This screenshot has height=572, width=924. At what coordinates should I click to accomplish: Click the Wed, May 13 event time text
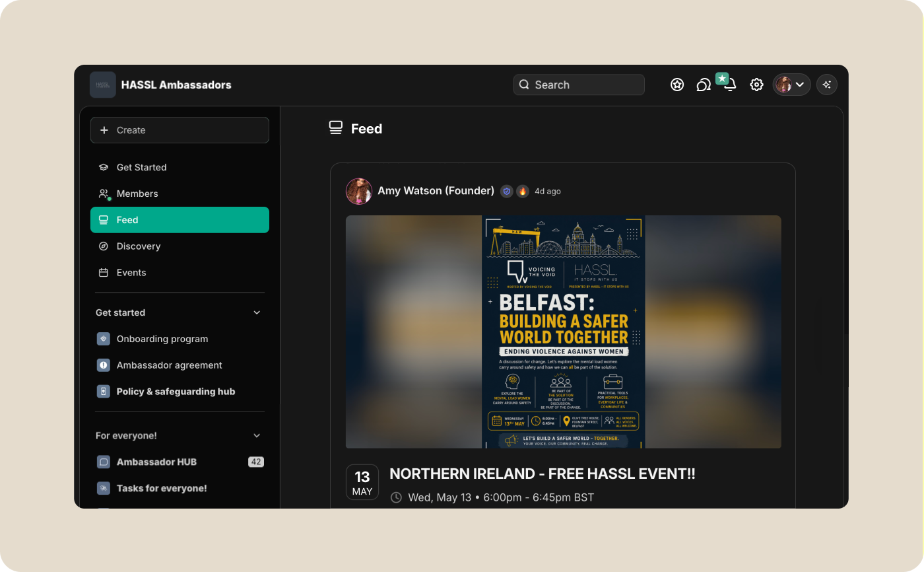point(501,497)
